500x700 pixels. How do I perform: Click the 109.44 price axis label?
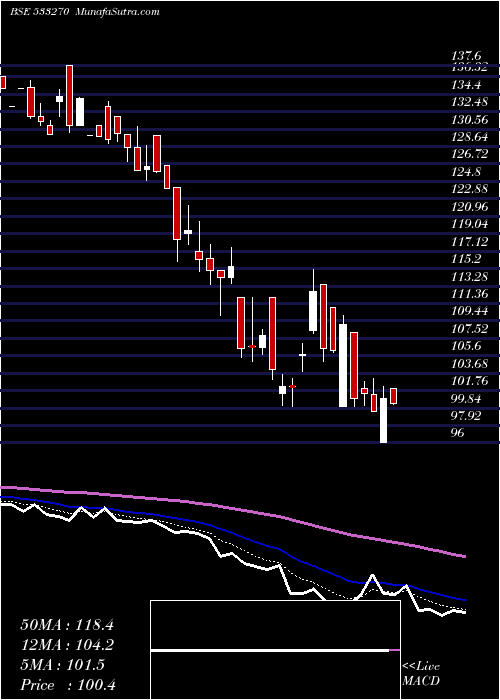(x=470, y=311)
